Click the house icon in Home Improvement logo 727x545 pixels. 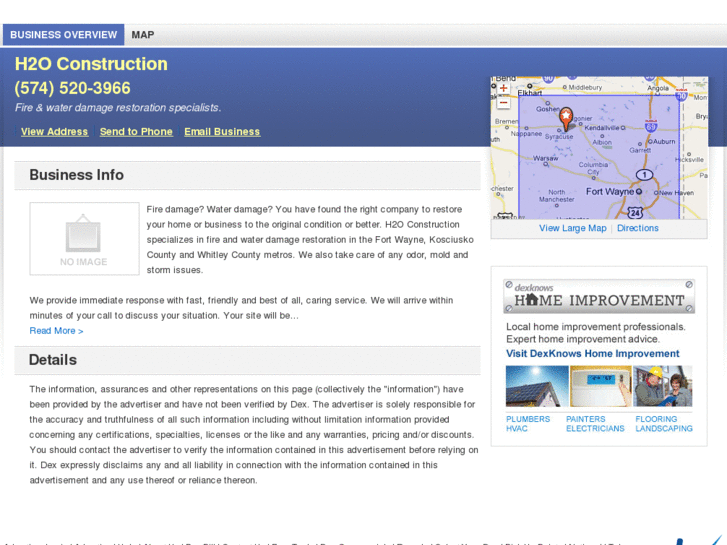(532, 299)
